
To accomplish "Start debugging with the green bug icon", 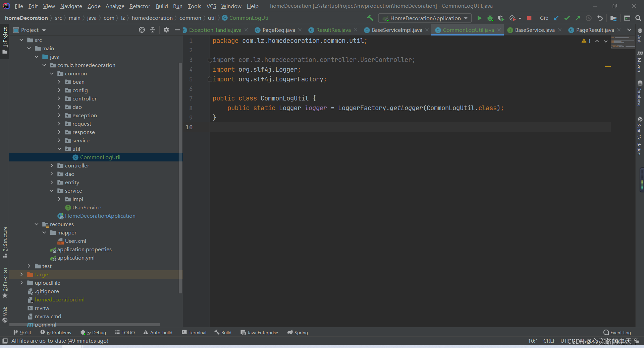I will pyautogui.click(x=490, y=18).
